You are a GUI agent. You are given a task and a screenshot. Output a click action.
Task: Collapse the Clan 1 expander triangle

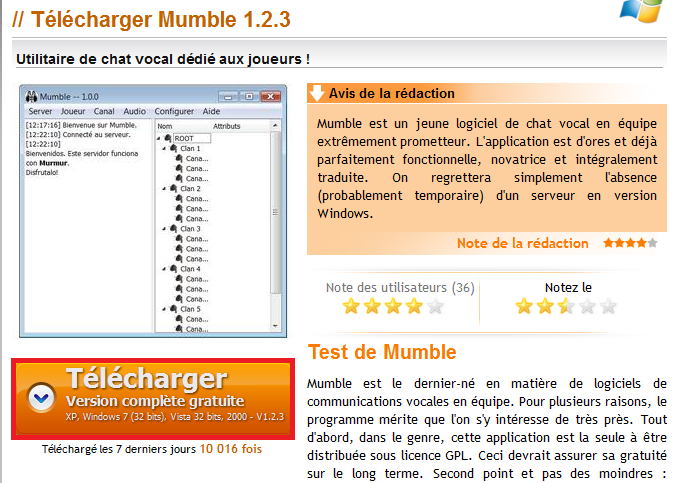point(164,148)
